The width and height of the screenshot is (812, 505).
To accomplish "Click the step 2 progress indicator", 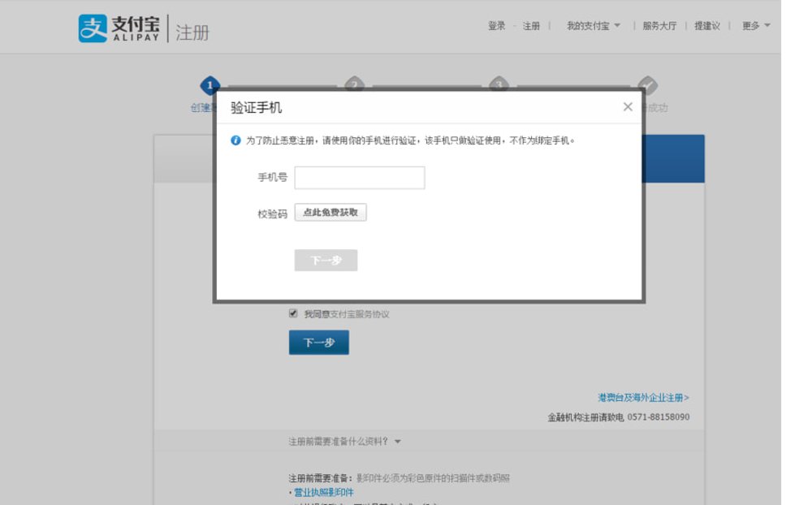I will point(354,84).
